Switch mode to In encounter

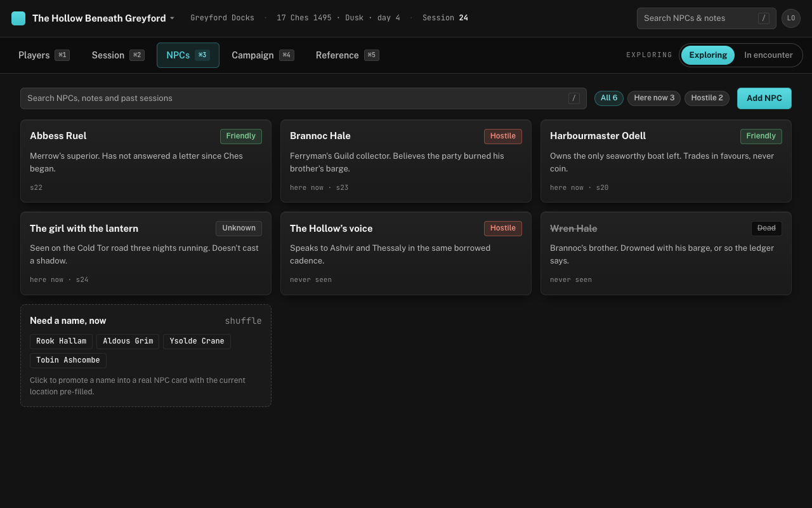768,55
